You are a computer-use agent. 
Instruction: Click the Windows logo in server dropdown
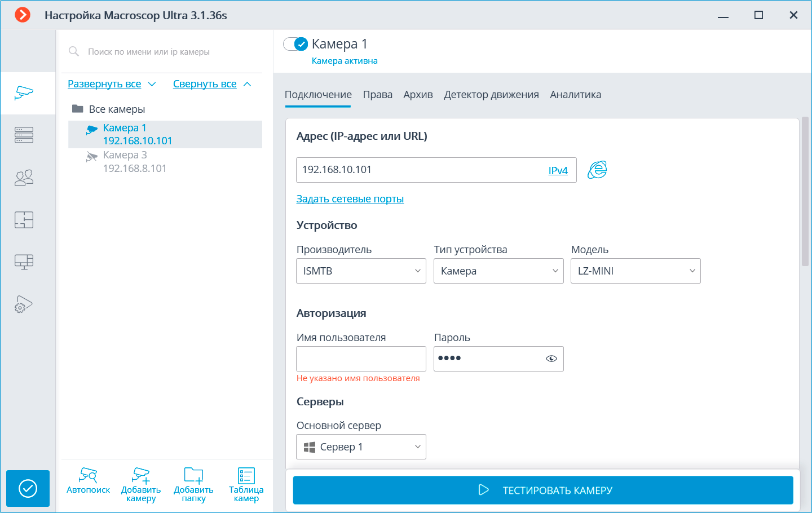pos(310,447)
